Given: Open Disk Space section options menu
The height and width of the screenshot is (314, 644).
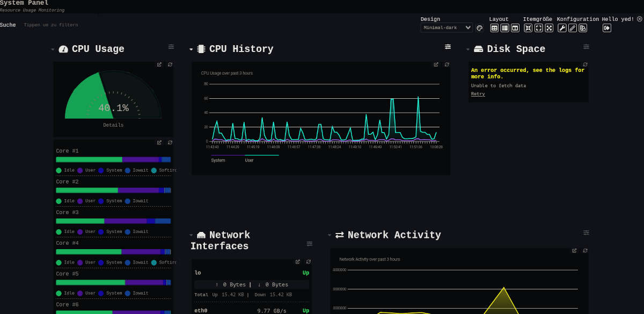Looking at the screenshot, I should click(x=587, y=47).
